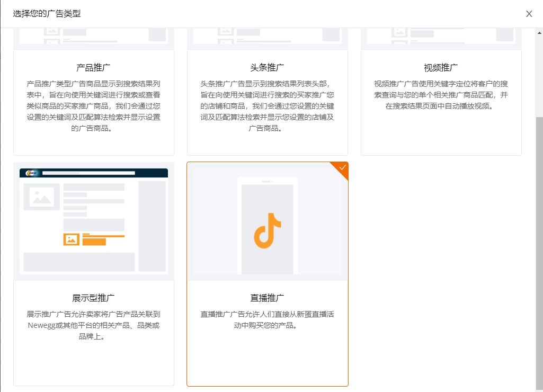Click the 视频推广 description text
Screen dimensions: 543x392
441,95
